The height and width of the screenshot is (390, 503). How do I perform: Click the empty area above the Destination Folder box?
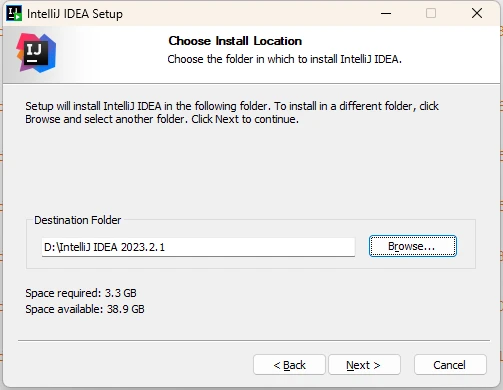pos(250,170)
